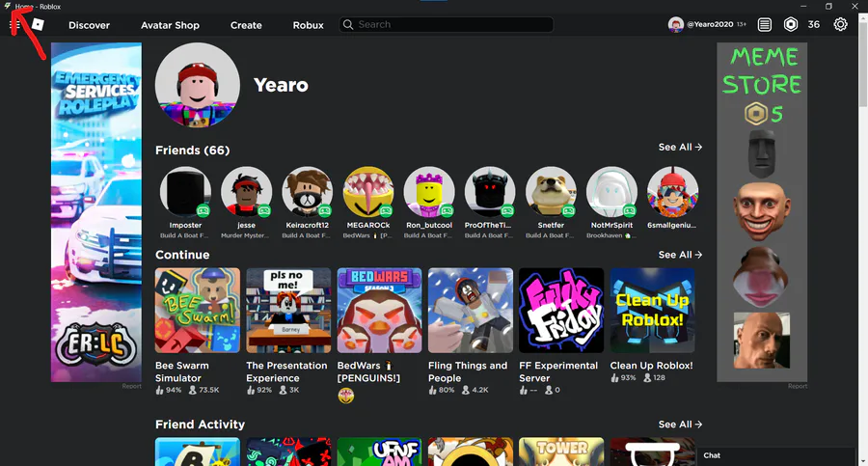This screenshot has height=466, width=868.
Task: Open friend jesse's avatar
Action: (x=246, y=192)
